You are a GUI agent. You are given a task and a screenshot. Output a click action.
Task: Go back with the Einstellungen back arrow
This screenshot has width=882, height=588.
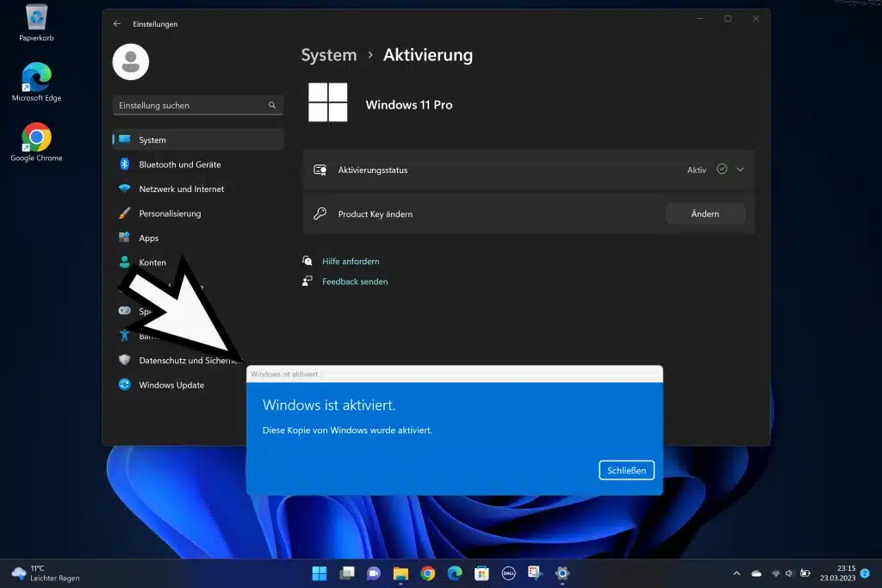117,23
